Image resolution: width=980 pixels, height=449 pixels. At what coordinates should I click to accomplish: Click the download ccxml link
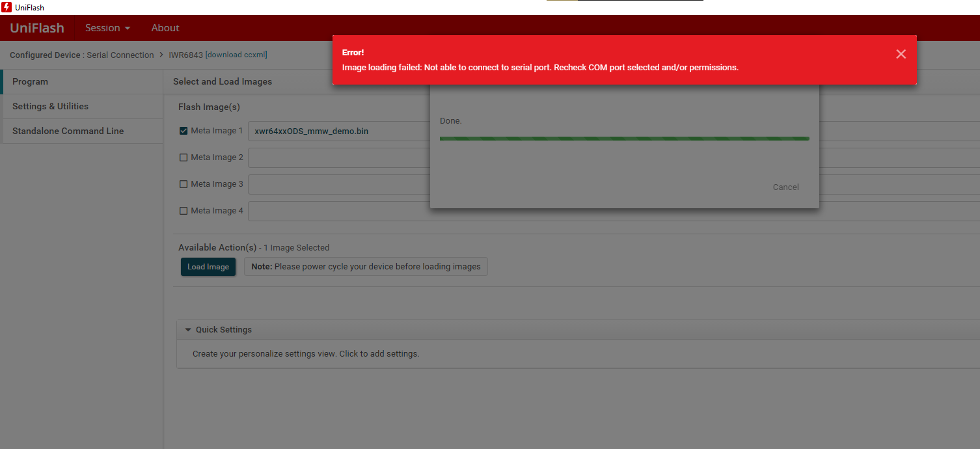click(236, 55)
